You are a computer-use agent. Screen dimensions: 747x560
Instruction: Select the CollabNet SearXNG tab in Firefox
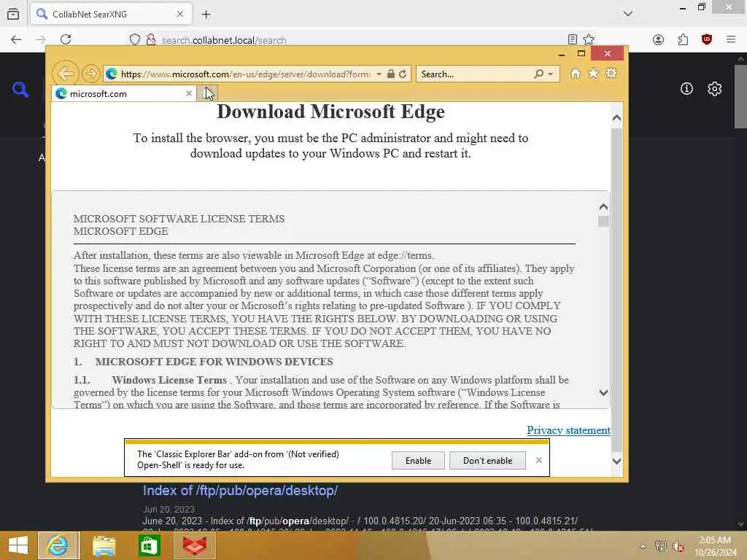pyautogui.click(x=111, y=15)
